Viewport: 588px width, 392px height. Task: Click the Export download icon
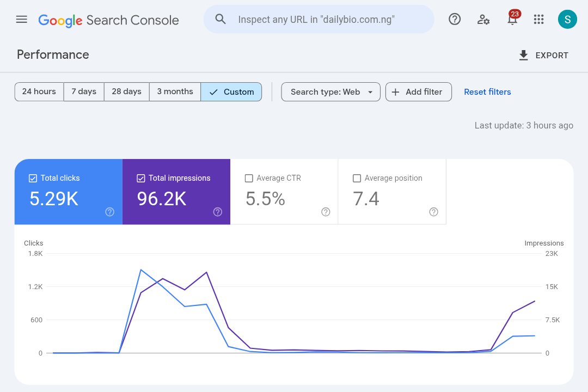click(523, 55)
